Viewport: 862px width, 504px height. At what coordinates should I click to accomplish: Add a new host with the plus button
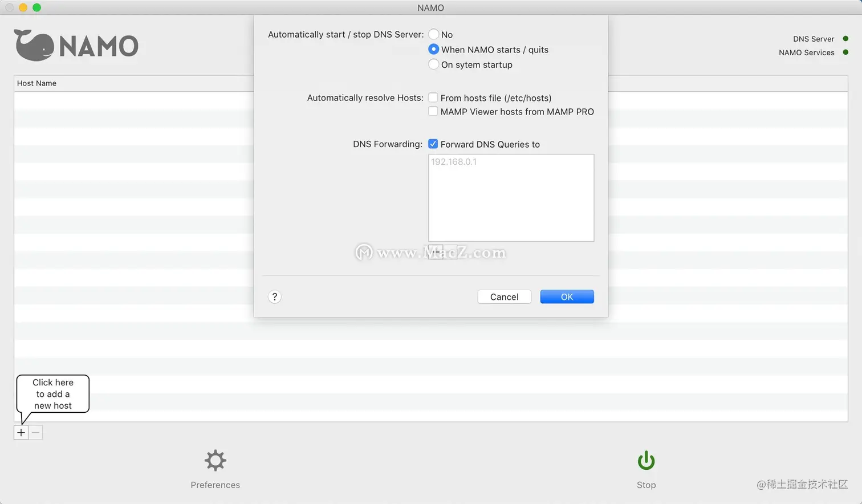21,433
